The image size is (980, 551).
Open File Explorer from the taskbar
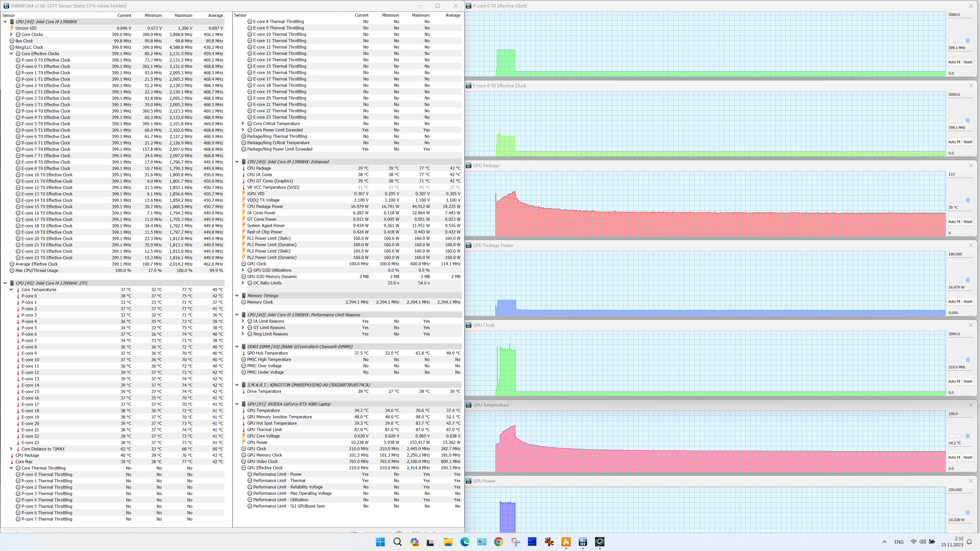[448, 542]
